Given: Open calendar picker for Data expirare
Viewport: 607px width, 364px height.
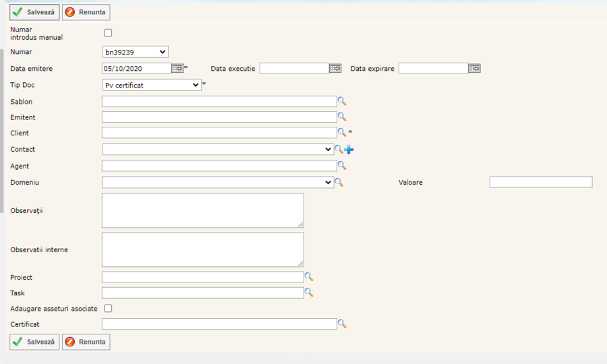Looking at the screenshot, I should [x=474, y=68].
